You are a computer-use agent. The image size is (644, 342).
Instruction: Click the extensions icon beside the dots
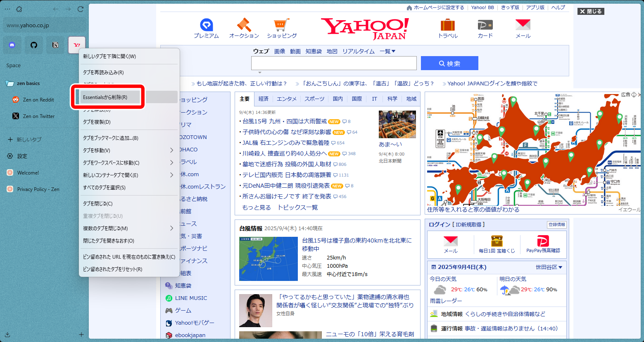[x=19, y=9]
